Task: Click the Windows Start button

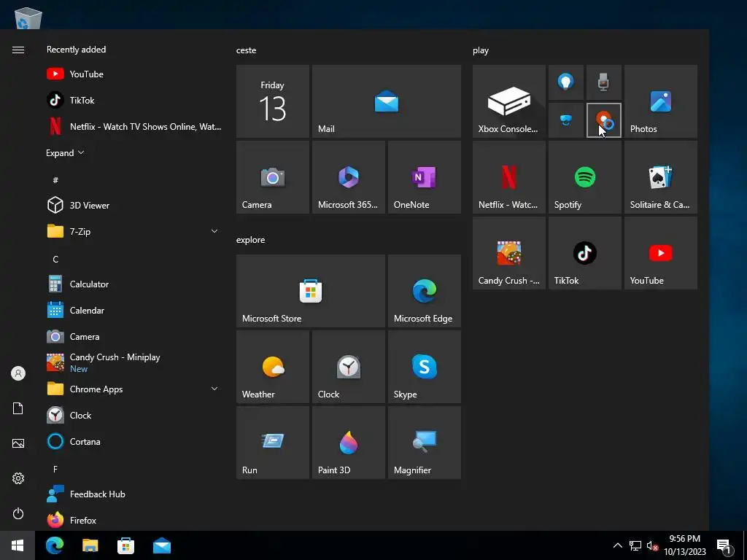Action: pos(18,545)
